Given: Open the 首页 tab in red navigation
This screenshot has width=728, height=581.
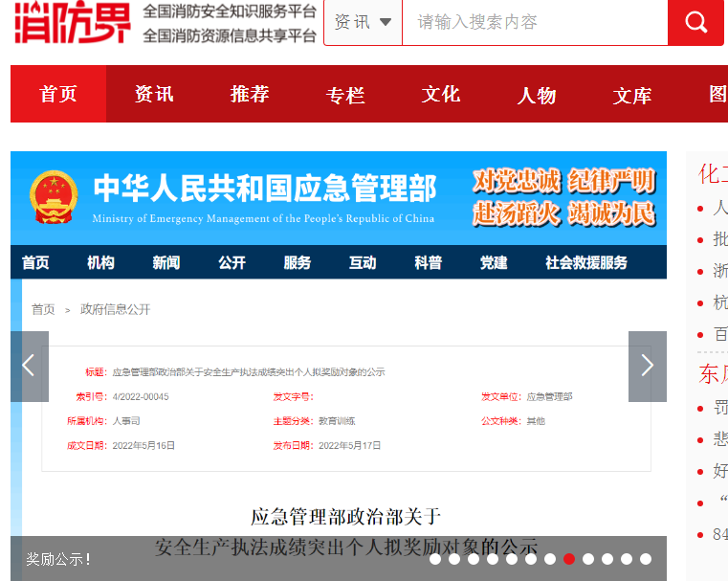Looking at the screenshot, I should [58, 94].
